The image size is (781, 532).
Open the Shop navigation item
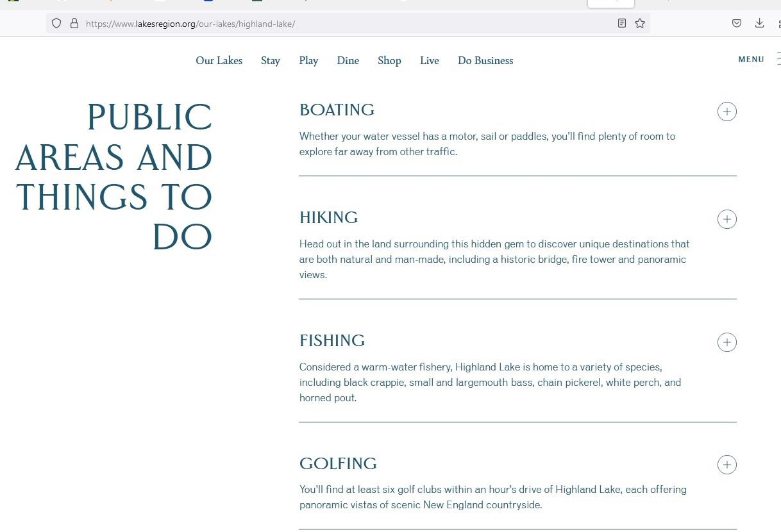point(389,60)
